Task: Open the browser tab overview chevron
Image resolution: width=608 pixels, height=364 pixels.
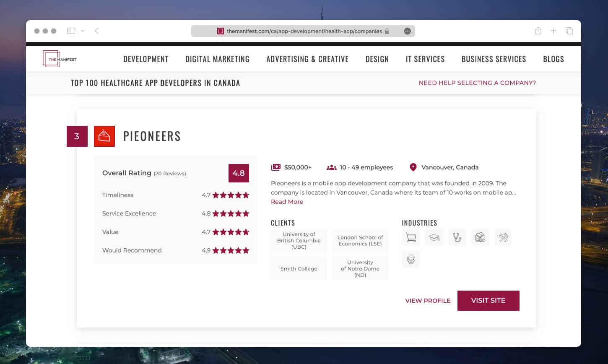Action: (x=83, y=31)
